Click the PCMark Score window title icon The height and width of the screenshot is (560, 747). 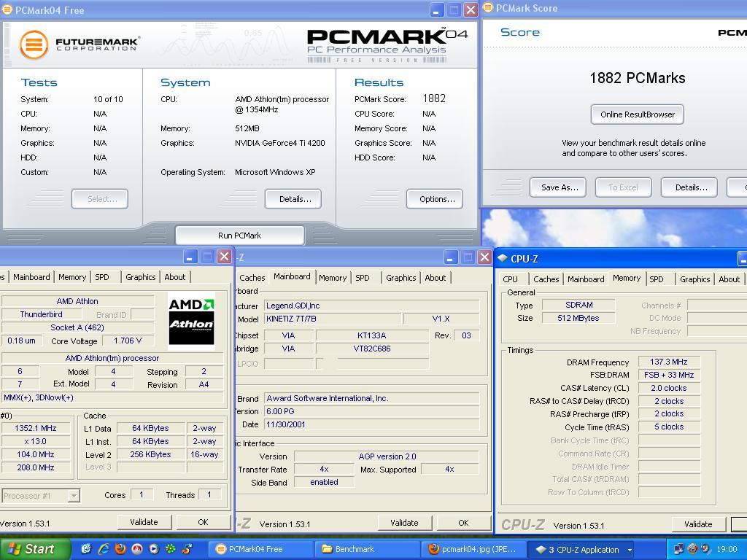point(488,7)
